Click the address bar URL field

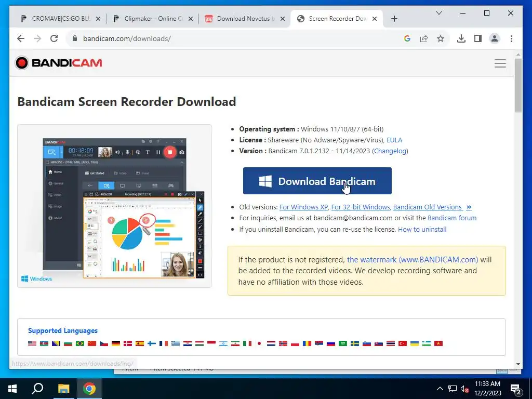237,38
